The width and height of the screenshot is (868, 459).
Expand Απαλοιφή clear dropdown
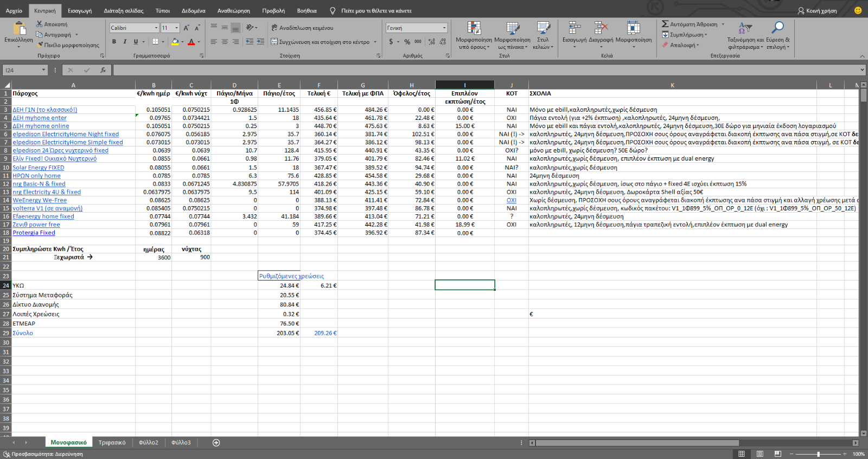click(698, 45)
